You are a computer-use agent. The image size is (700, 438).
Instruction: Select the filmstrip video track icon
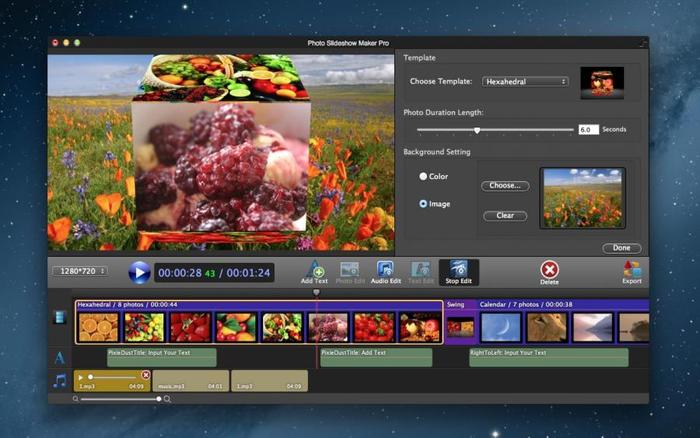pos(60,318)
